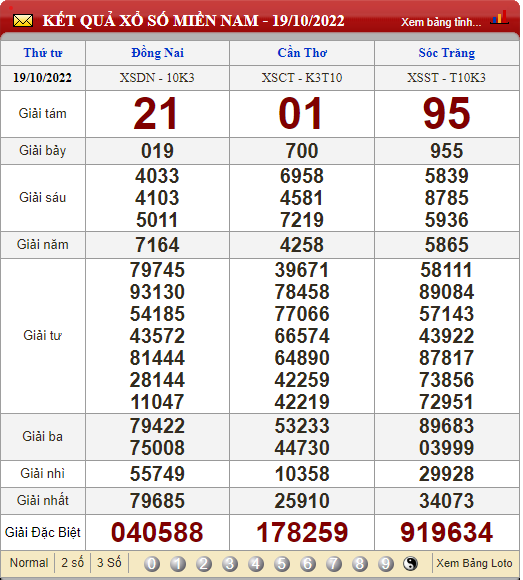Image resolution: width=523 pixels, height=580 pixels.
Task: Click Giải nhì number 10358
Action: pos(302,474)
